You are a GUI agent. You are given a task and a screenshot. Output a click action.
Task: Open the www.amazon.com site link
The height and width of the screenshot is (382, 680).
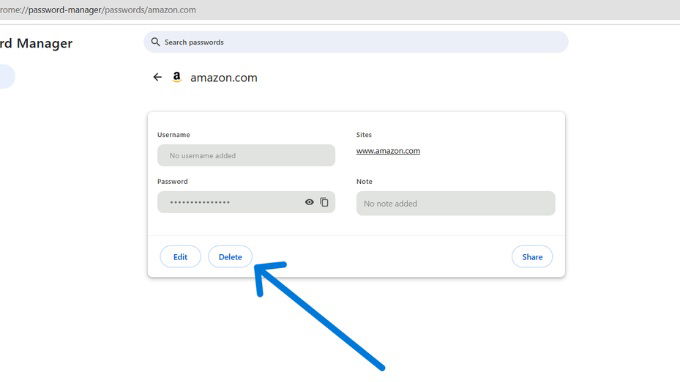pos(388,151)
